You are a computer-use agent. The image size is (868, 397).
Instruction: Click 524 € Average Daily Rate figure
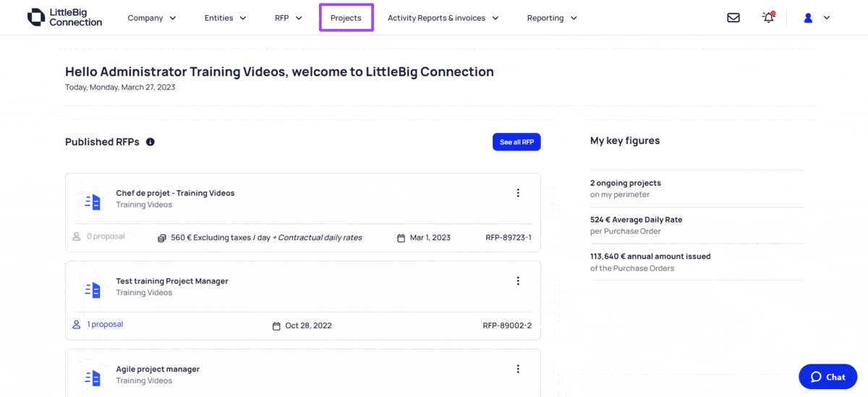636,220
